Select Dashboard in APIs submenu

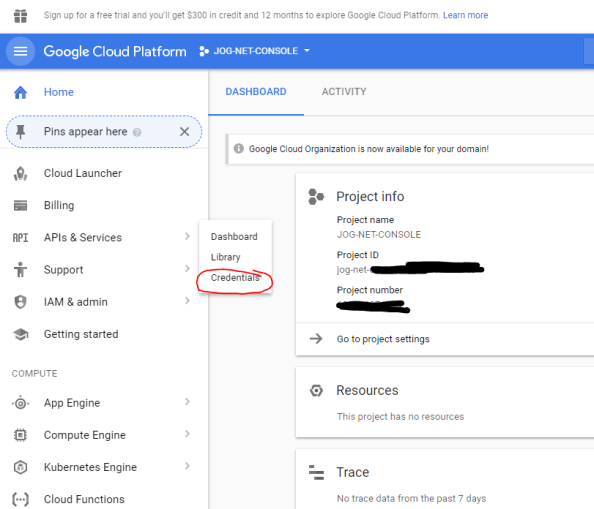coord(234,237)
